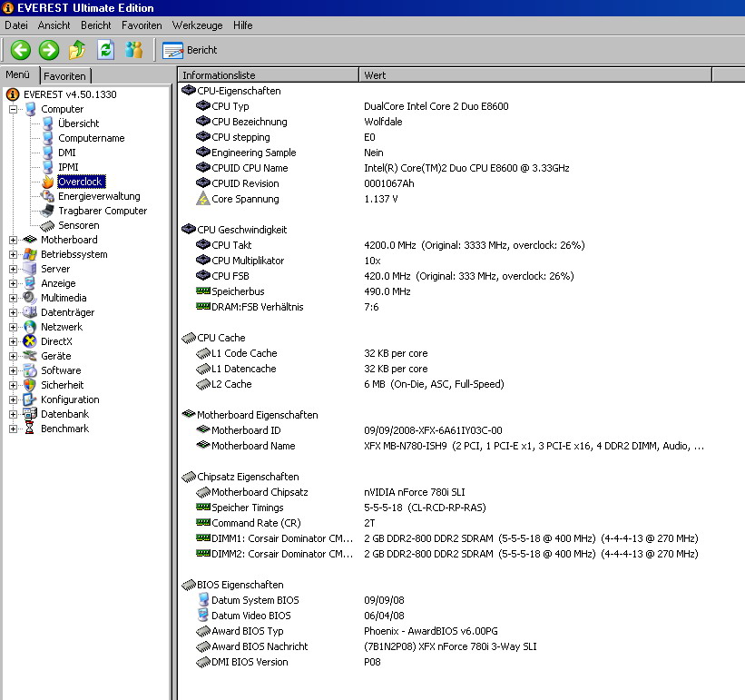Click the CPU-Eigenschaften chip header icon

(x=189, y=90)
